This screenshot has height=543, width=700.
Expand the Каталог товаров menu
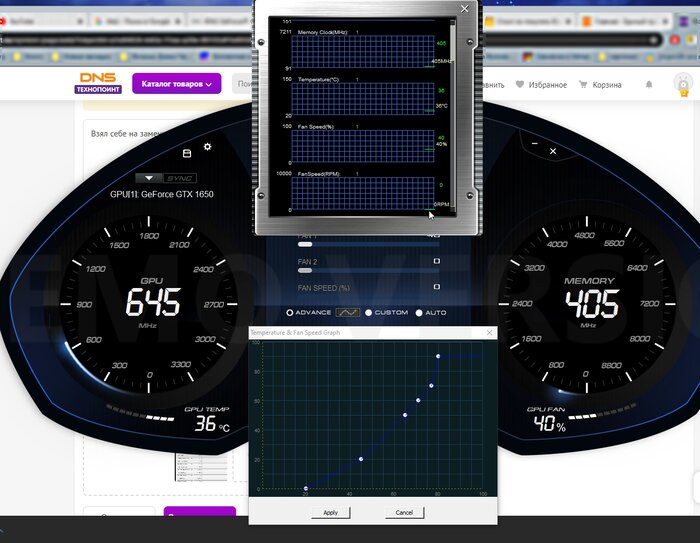[x=177, y=84]
